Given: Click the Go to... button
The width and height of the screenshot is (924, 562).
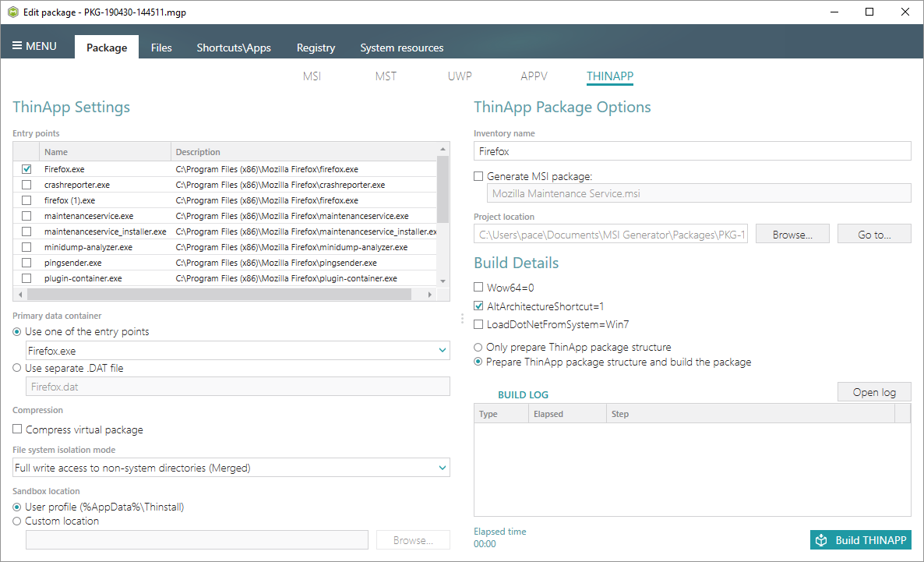Looking at the screenshot, I should click(x=874, y=234).
